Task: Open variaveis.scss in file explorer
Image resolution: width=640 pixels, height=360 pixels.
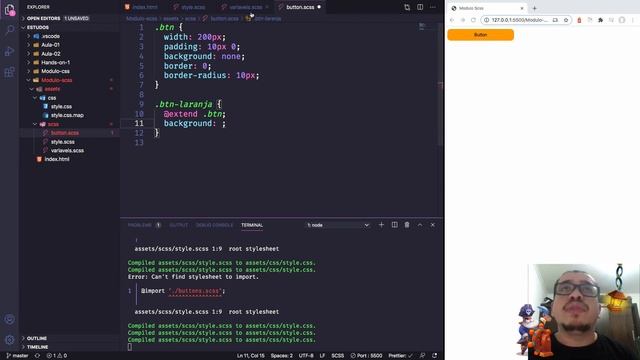Action: (x=67, y=151)
